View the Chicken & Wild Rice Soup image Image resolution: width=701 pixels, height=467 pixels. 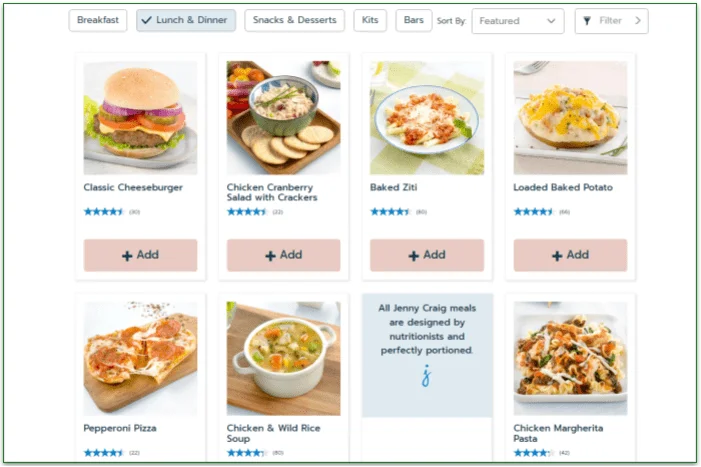click(x=283, y=358)
